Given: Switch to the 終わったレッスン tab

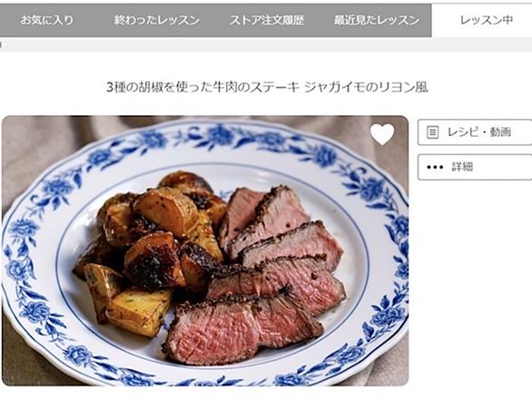Looking at the screenshot, I should click(x=157, y=20).
